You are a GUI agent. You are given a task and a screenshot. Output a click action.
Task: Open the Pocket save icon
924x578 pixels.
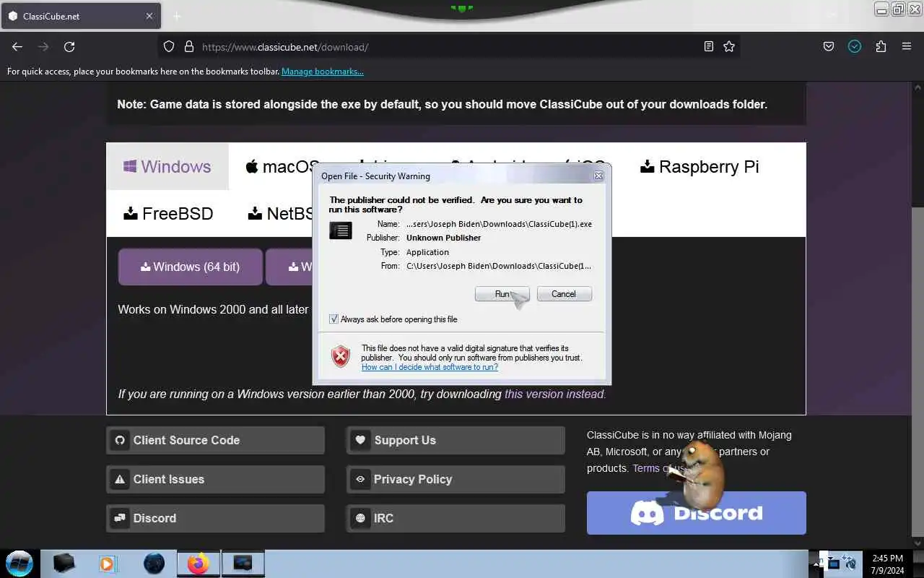(x=829, y=47)
